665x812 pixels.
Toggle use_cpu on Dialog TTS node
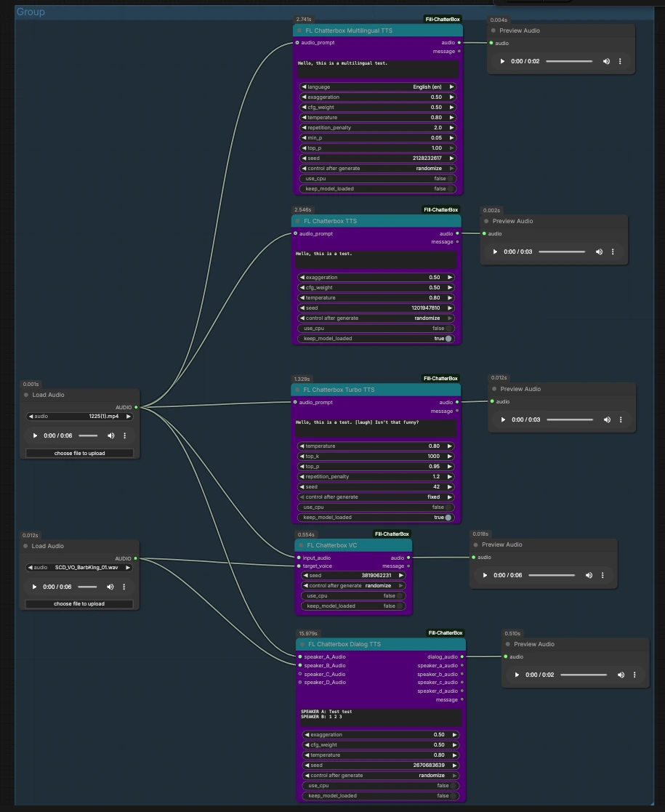(381, 786)
